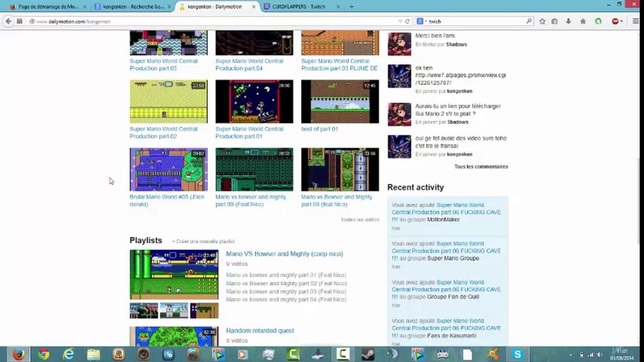Click 'Toutes les vidéos' link
Image resolution: width=644 pixels, height=362 pixels.
point(360,220)
